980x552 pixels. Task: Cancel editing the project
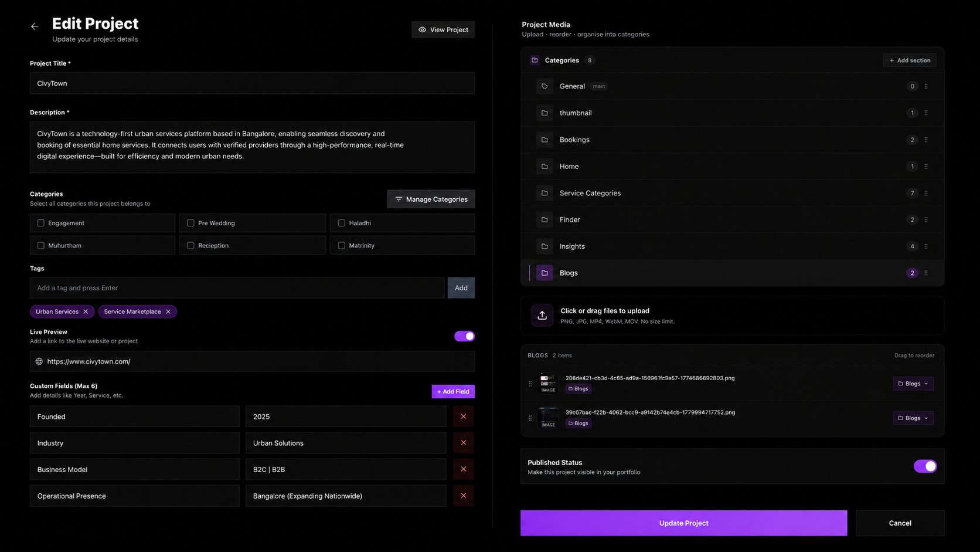tap(900, 523)
